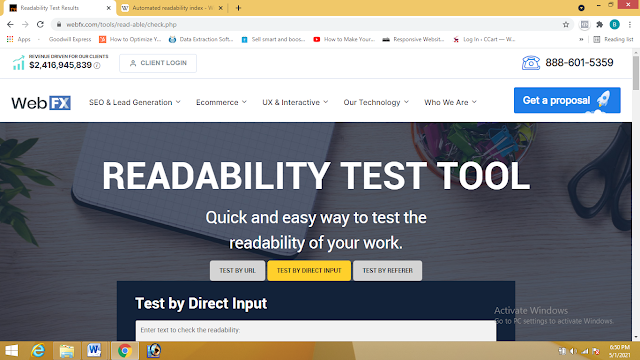Bookmark this page with the star icon
640x360 pixels.
coord(566,24)
